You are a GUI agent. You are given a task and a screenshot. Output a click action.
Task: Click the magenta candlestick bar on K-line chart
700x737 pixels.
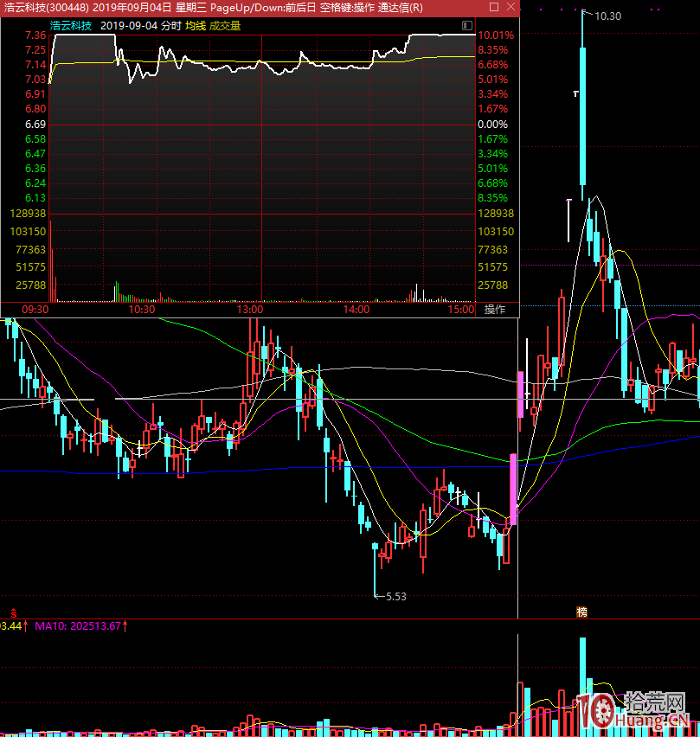click(x=513, y=490)
